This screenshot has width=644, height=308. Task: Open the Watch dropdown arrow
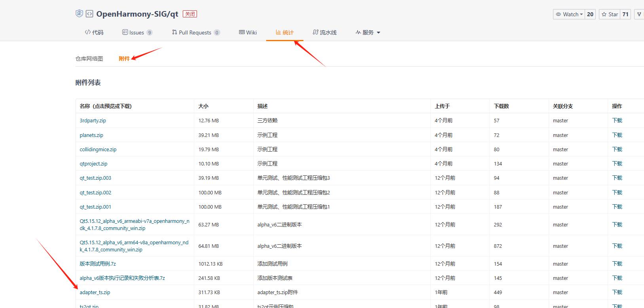click(581, 14)
